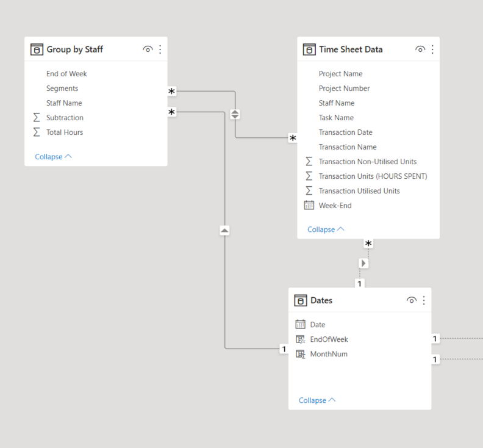Click the Group by Staff table icon
The width and height of the screenshot is (483, 448).
pyautogui.click(x=37, y=49)
